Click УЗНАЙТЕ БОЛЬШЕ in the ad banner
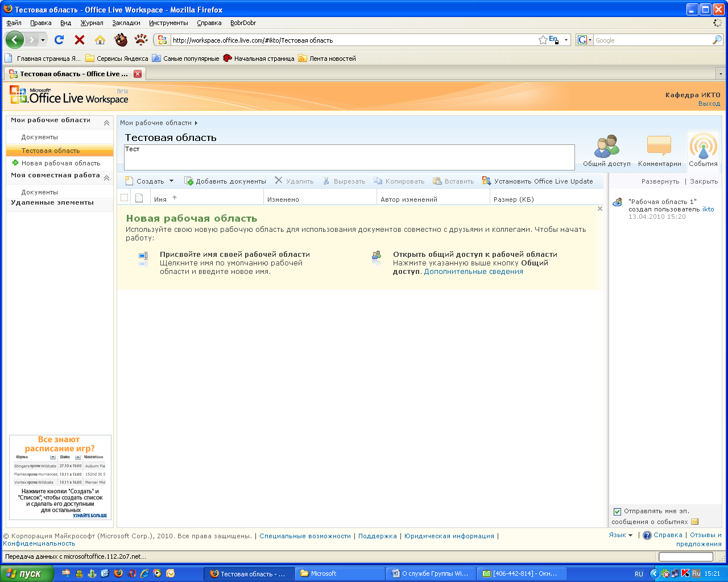Image resolution: width=728 pixels, height=582 pixels. click(x=90, y=516)
